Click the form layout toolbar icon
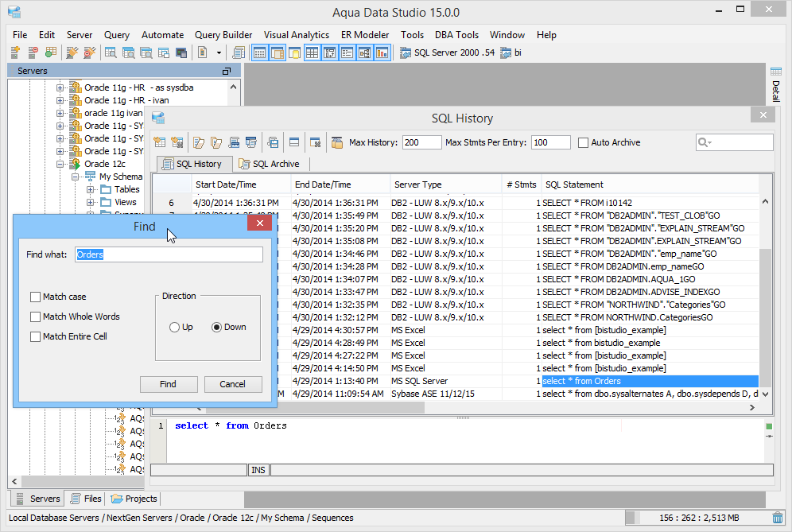The image size is (792, 532). point(347,52)
